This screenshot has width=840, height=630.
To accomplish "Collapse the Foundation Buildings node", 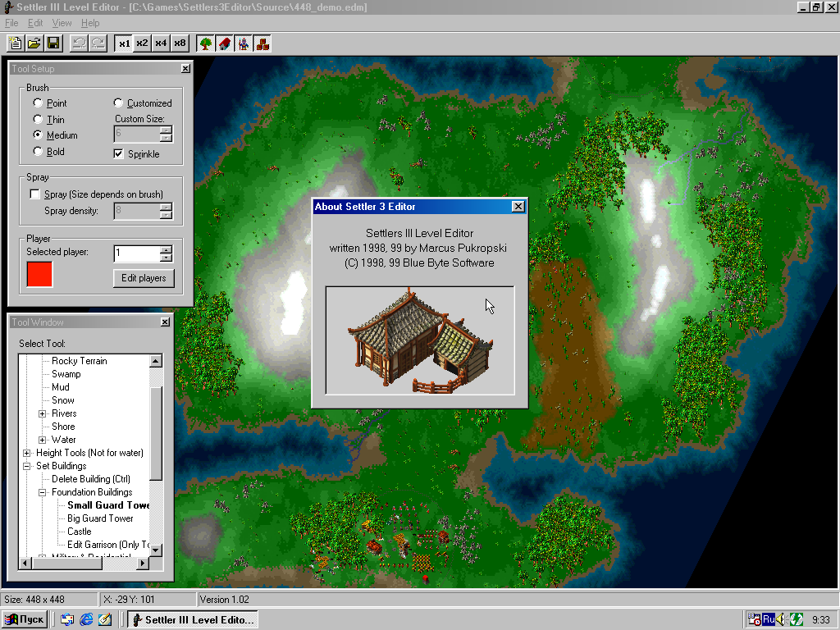I will click(x=43, y=492).
